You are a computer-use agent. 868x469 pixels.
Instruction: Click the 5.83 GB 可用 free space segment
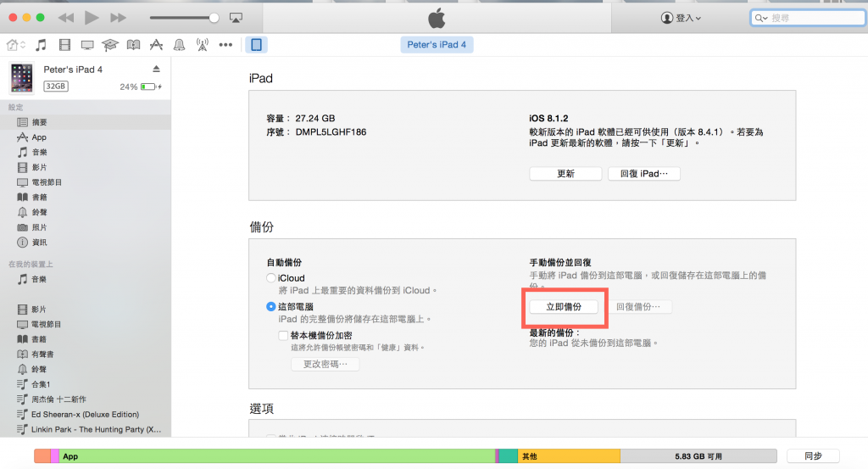point(698,456)
